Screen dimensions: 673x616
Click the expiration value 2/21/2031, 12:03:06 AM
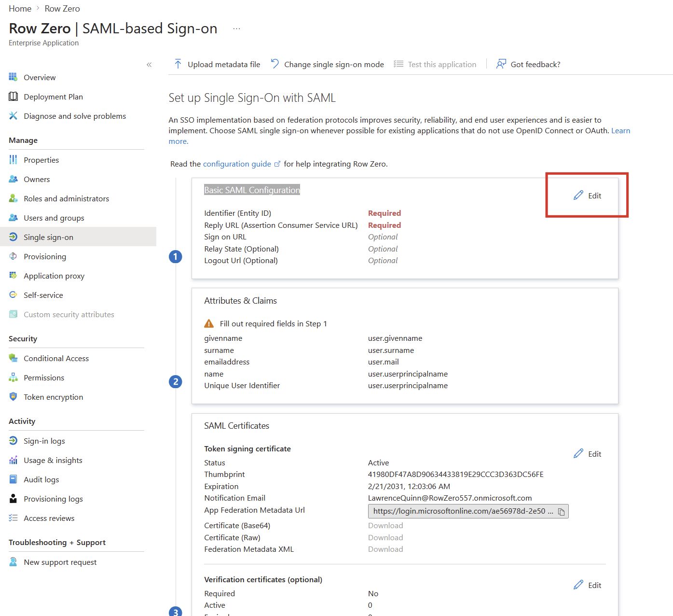click(409, 486)
